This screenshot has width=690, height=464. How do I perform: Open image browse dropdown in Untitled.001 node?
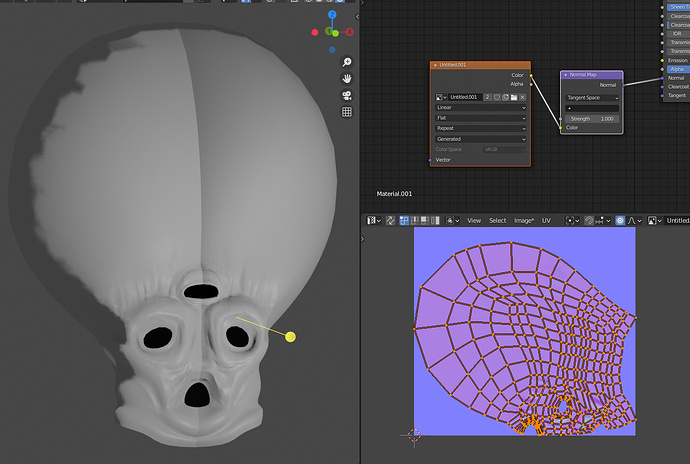[441, 97]
